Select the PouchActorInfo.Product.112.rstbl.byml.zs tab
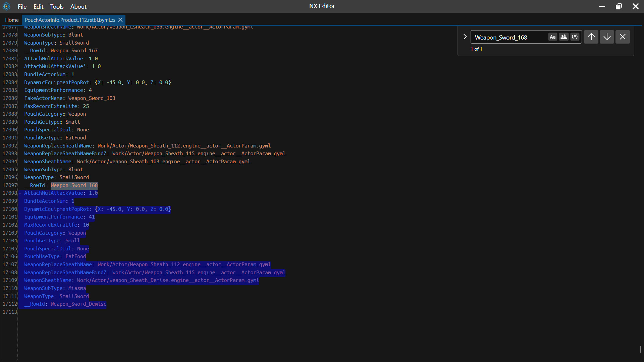The image size is (644, 362). (x=70, y=20)
